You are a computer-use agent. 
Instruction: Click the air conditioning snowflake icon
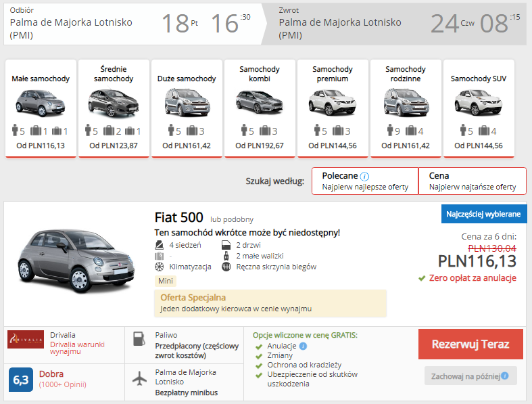click(x=159, y=267)
